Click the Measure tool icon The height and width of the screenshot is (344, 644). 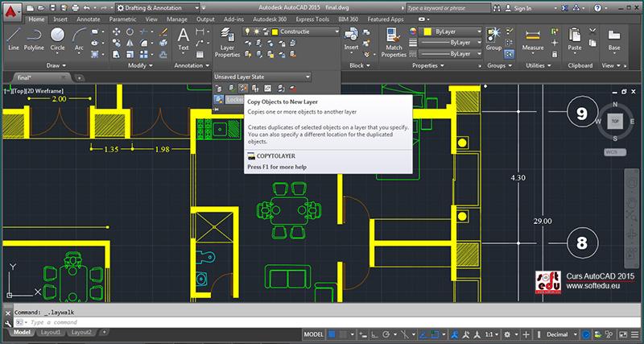533,39
